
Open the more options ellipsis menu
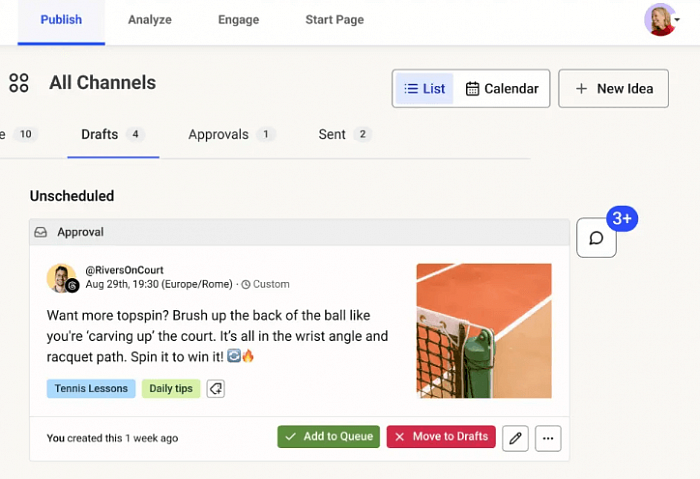pos(548,438)
